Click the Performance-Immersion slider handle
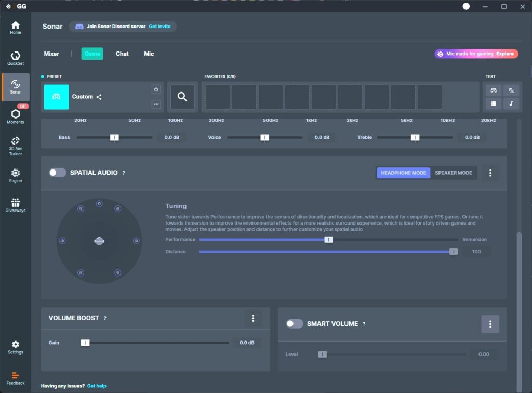532x393 pixels. (328, 240)
